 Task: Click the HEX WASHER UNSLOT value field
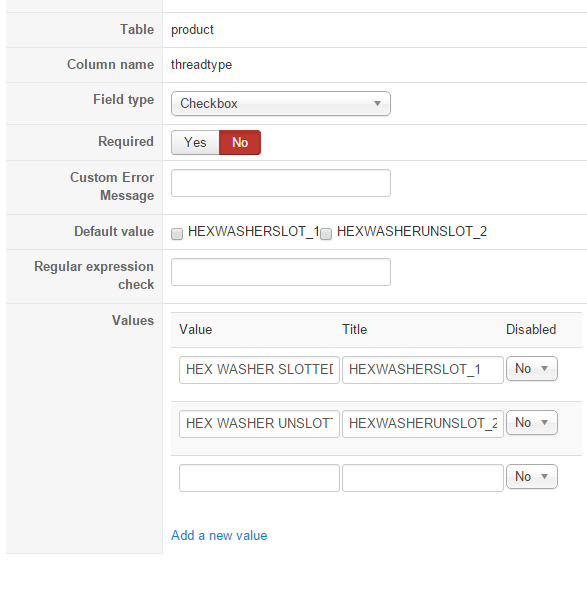tap(259, 424)
